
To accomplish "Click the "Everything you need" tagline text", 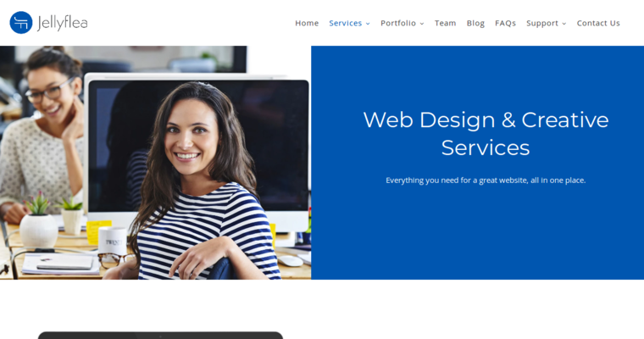I will [486, 180].
